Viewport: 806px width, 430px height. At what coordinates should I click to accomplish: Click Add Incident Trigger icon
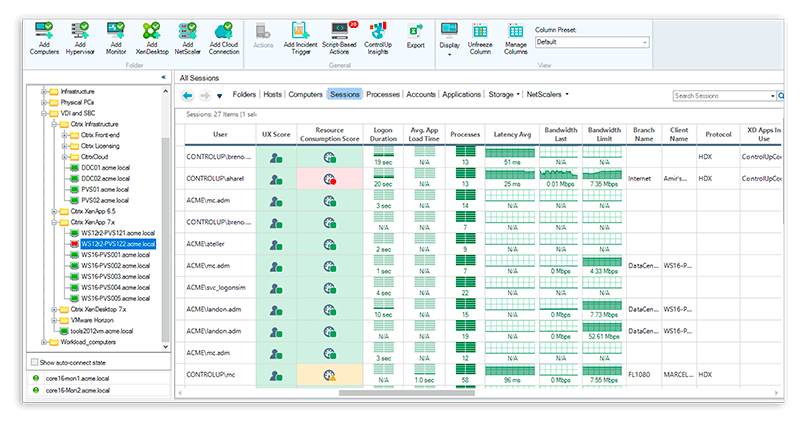(x=300, y=31)
